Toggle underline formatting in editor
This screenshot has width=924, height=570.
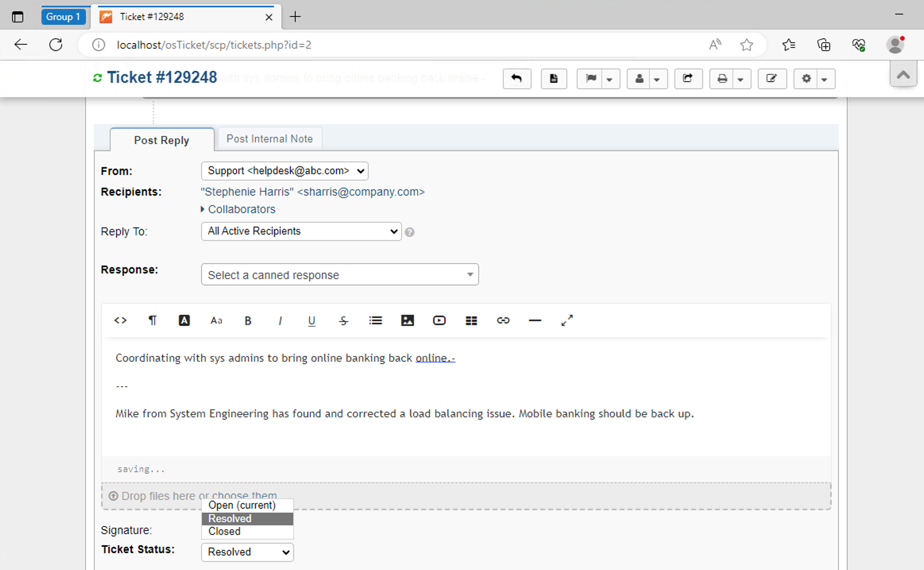click(311, 321)
